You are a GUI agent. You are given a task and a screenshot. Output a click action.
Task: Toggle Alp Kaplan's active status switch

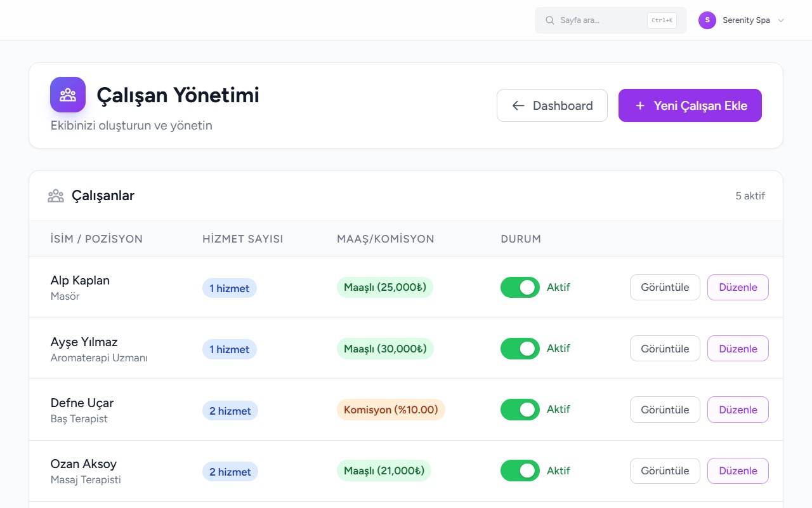pyautogui.click(x=520, y=287)
